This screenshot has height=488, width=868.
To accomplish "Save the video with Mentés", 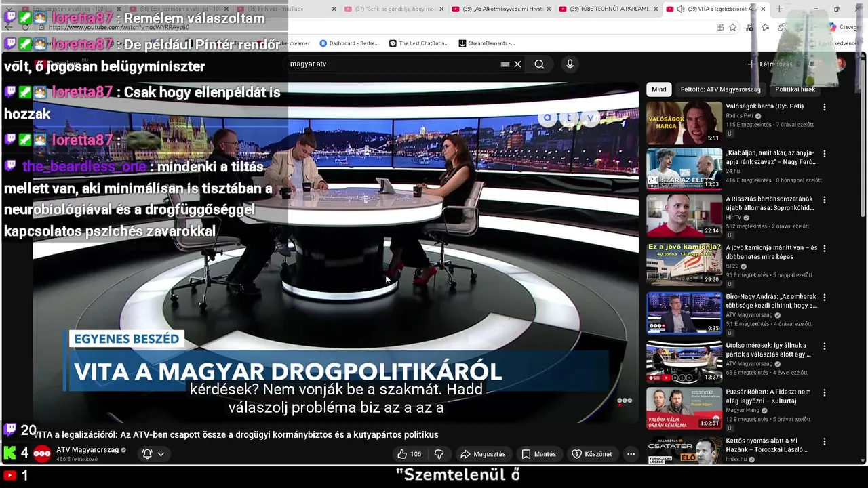I will coord(539,454).
